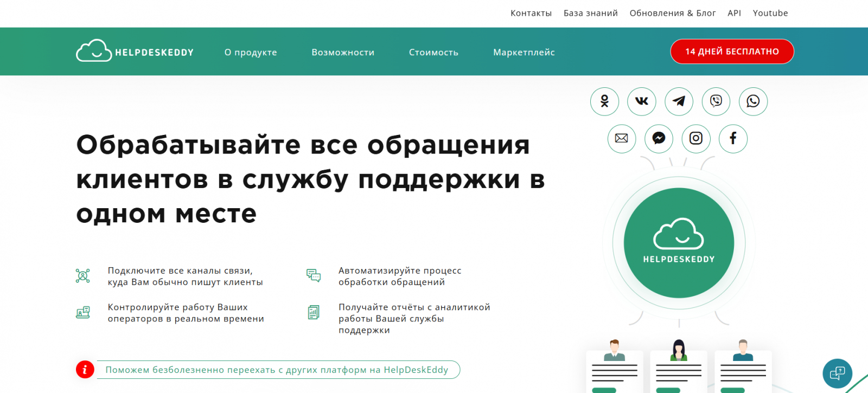The height and width of the screenshot is (393, 868).
Task: Open the «Контакты» link
Action: pos(531,13)
